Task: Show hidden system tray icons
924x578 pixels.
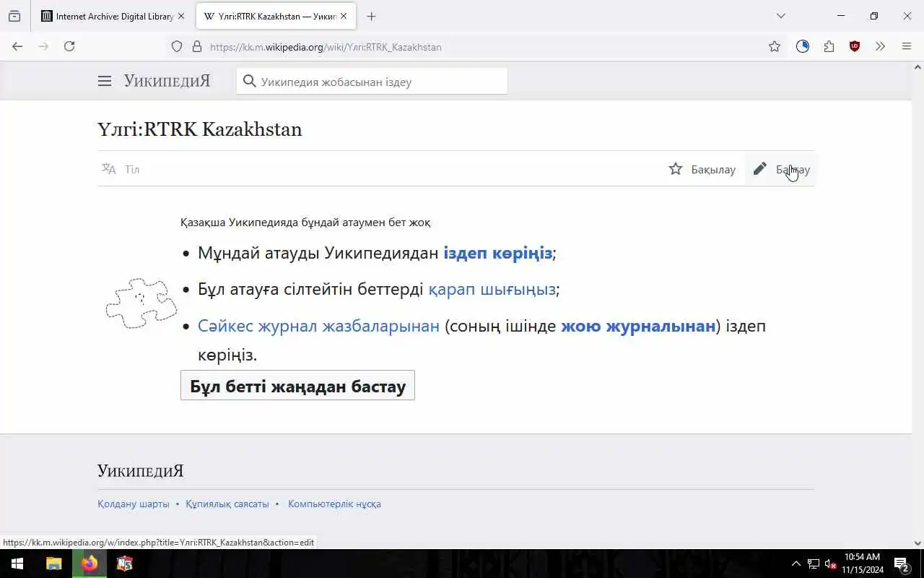Action: 796,564
